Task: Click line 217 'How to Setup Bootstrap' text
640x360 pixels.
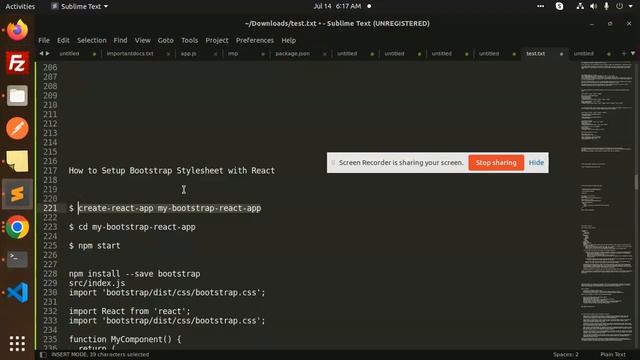Action: (171, 171)
